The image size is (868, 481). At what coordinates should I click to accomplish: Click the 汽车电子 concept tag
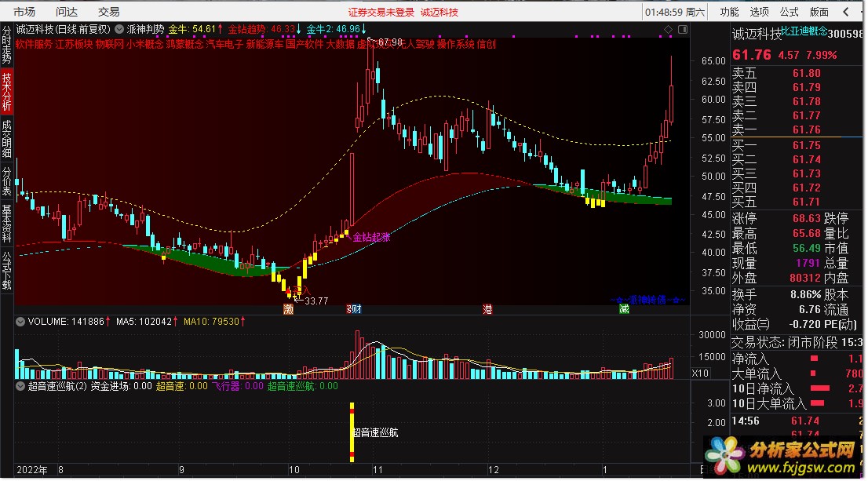tap(224, 44)
